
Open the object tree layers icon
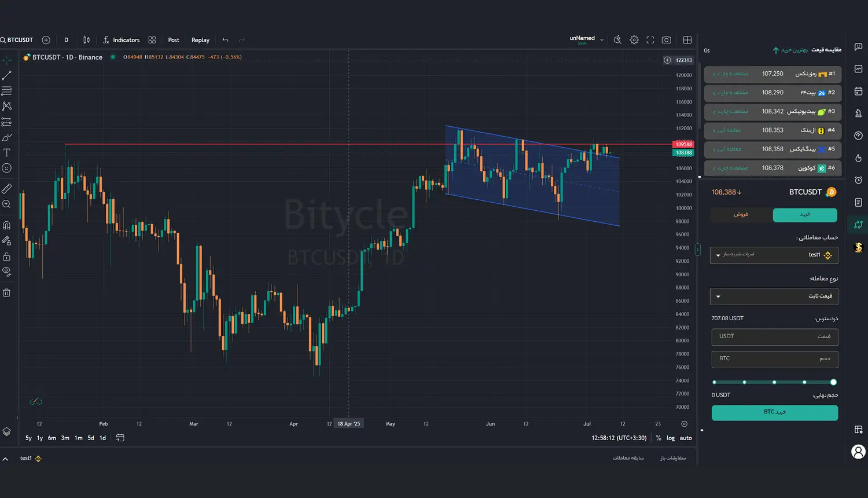tap(6, 431)
